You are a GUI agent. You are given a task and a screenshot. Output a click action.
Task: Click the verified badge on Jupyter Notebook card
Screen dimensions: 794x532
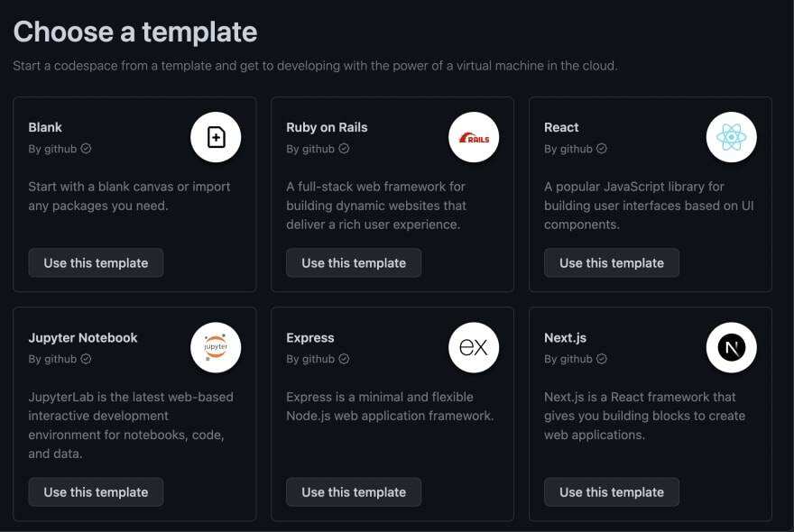click(87, 359)
